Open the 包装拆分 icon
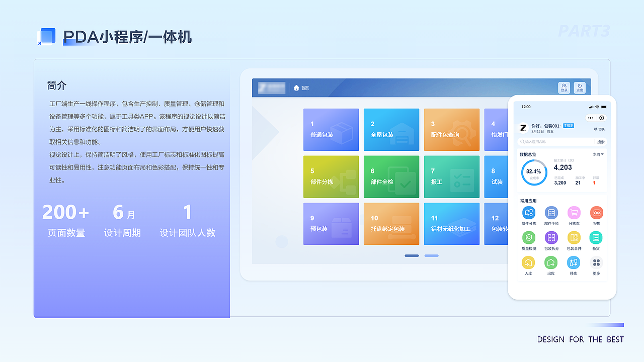 (x=551, y=238)
